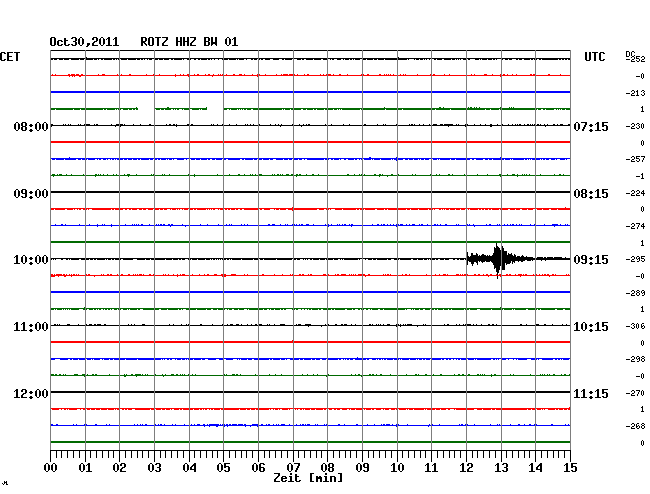
Task: Click minute tick label 12 on the axis
Action: pyautogui.click(x=466, y=467)
